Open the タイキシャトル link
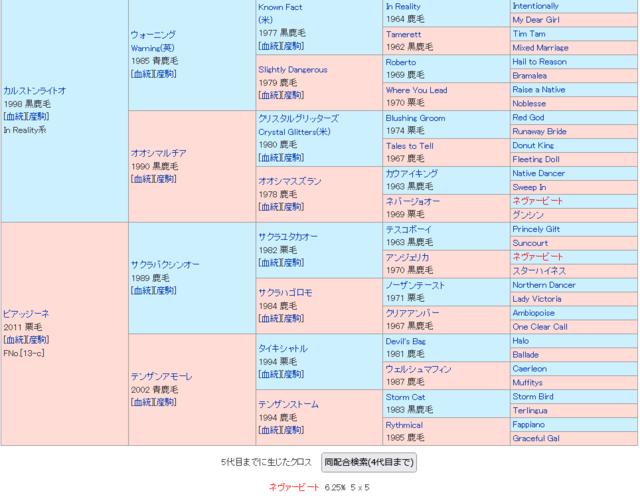Screen dimensions: 640x503 pyautogui.click(x=283, y=348)
